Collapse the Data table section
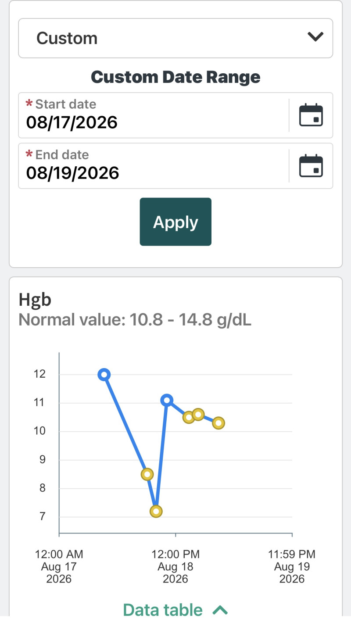The width and height of the screenshot is (351, 644). 175,610
